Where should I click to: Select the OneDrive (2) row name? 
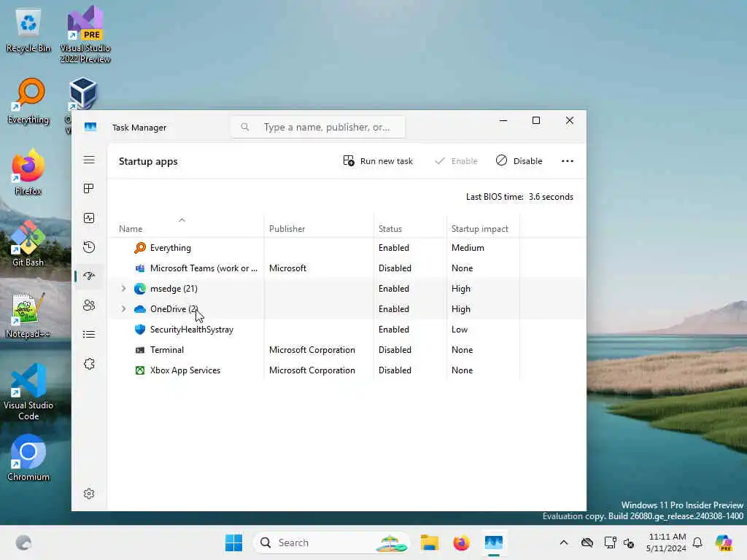pyautogui.click(x=174, y=309)
